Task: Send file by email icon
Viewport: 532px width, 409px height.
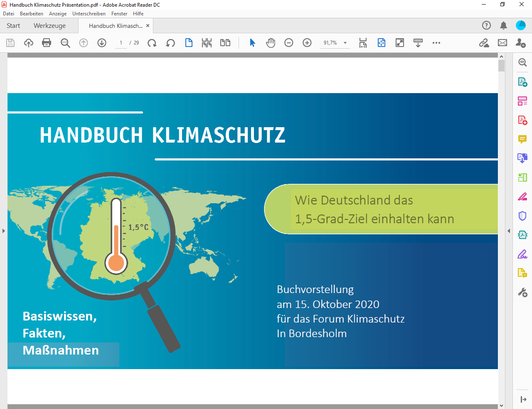Action: click(502, 43)
